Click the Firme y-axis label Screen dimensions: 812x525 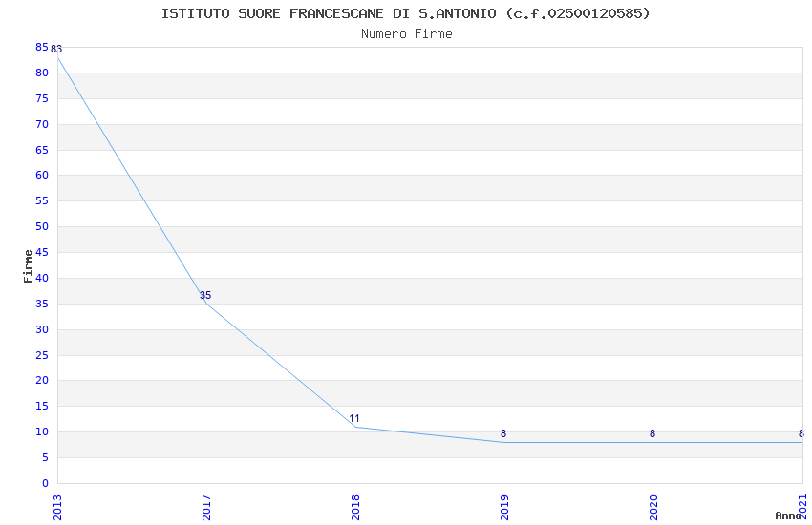28,266
